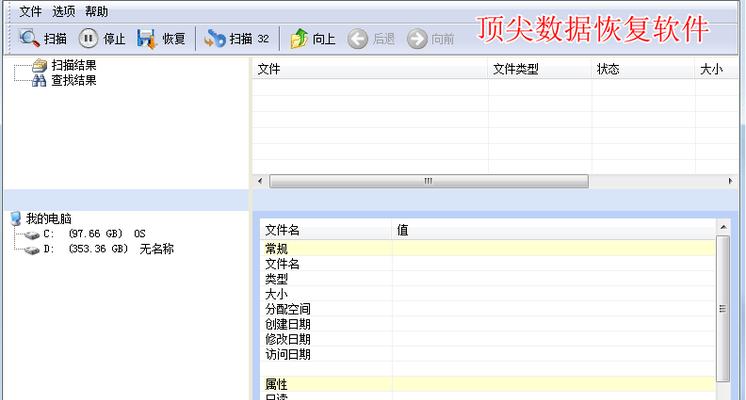Click the 向上 green arrow folder icon
The width and height of the screenshot is (746, 400).
point(299,38)
